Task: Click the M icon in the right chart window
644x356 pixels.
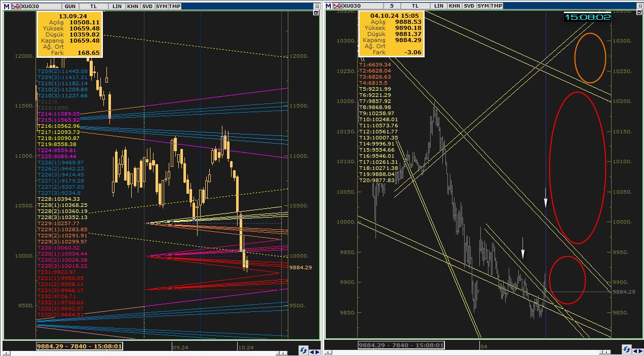Action: pyautogui.click(x=328, y=6)
